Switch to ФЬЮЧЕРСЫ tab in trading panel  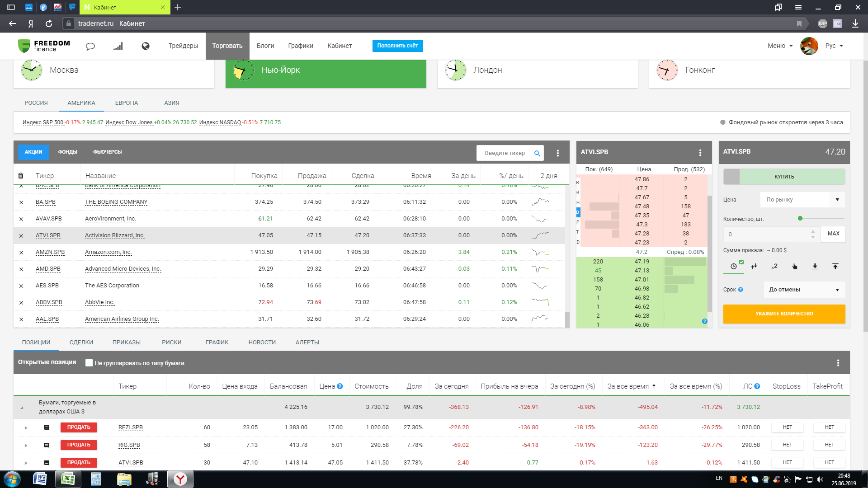coord(107,152)
